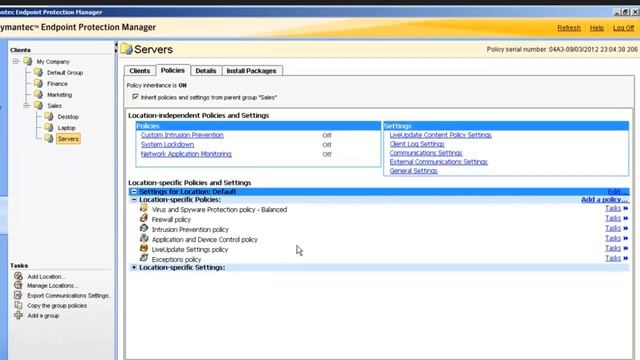Viewport: 640px width, 360px height.
Task: Select the Policies tab
Action: click(x=173, y=70)
